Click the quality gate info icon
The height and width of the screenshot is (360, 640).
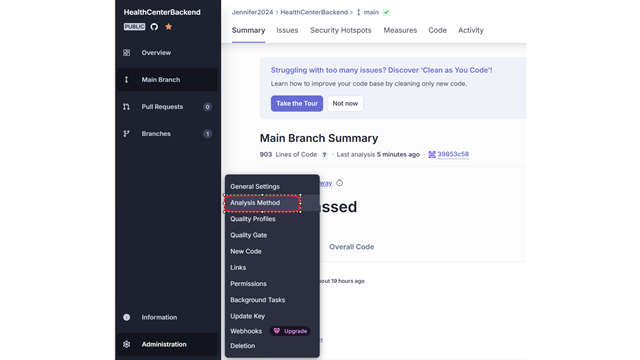pyautogui.click(x=340, y=183)
